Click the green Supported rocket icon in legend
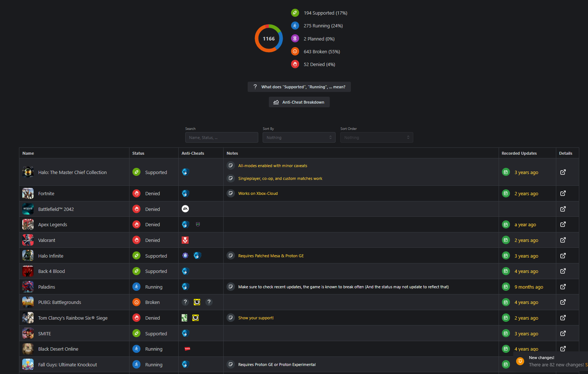This screenshot has width=588, height=374. point(295,13)
